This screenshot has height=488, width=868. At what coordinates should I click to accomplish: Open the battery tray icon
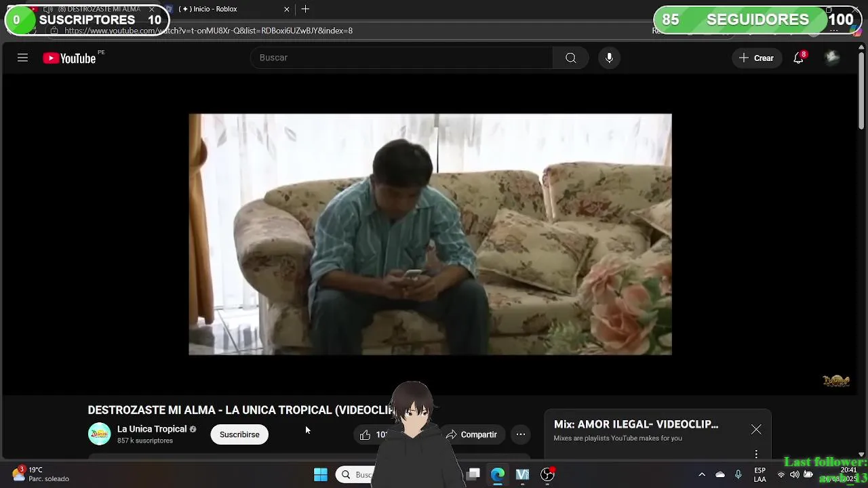pos(808,474)
